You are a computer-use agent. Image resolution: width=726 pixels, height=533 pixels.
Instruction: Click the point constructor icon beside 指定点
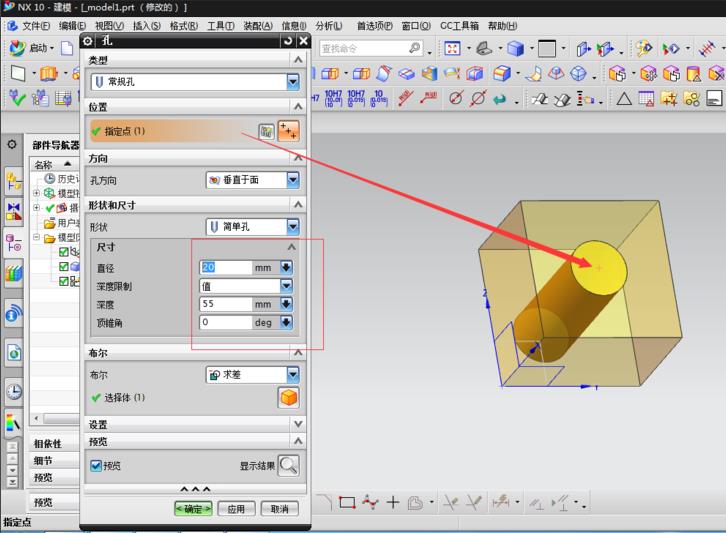(266, 131)
